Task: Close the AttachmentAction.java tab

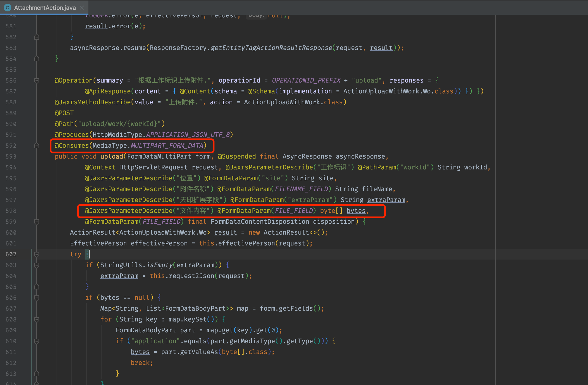Action: (82, 8)
